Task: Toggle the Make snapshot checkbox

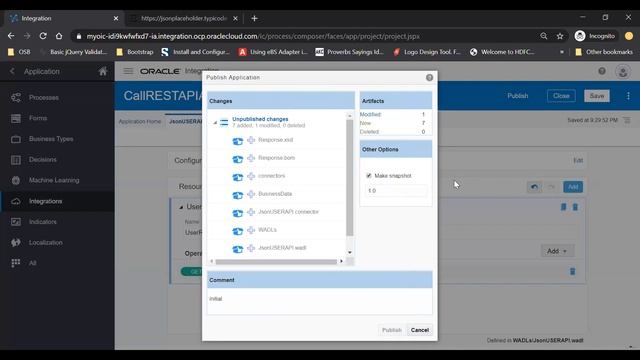Action: [x=369, y=176]
